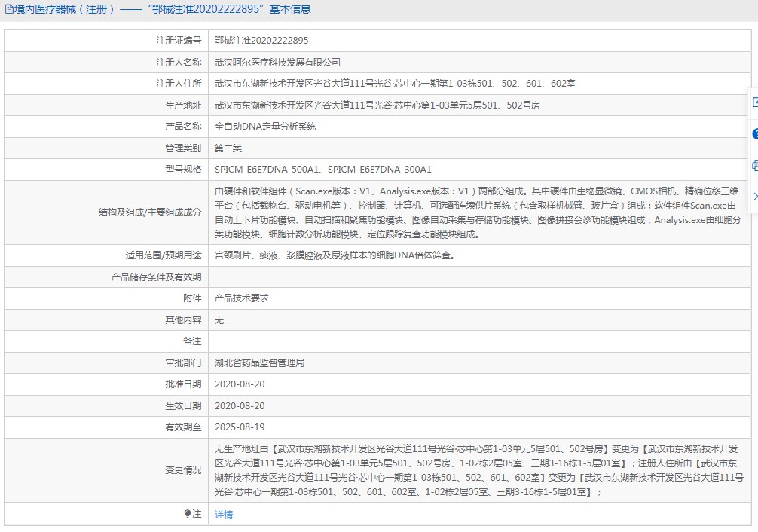
Task: Click the blue question-mark help icon in sidebar
Action: point(756,134)
